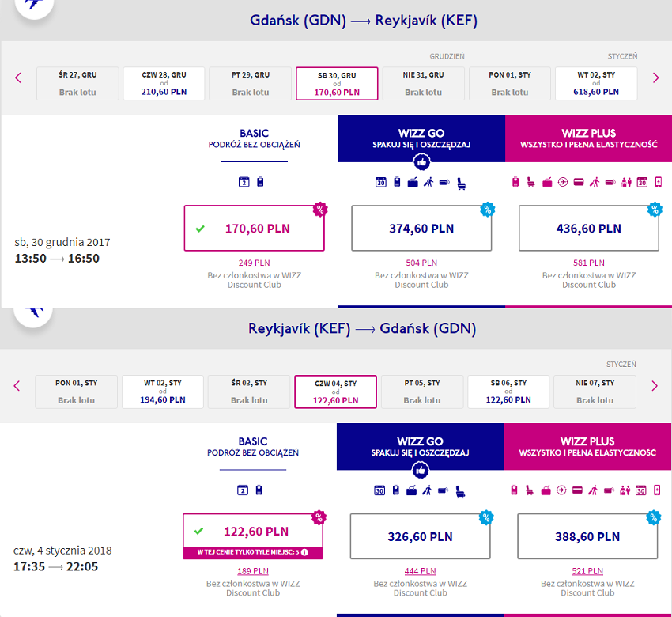Choose the outbound WIZZ GO fare 374,60 PLN
Image resolution: width=672 pixels, height=617 pixels.
pos(421,228)
